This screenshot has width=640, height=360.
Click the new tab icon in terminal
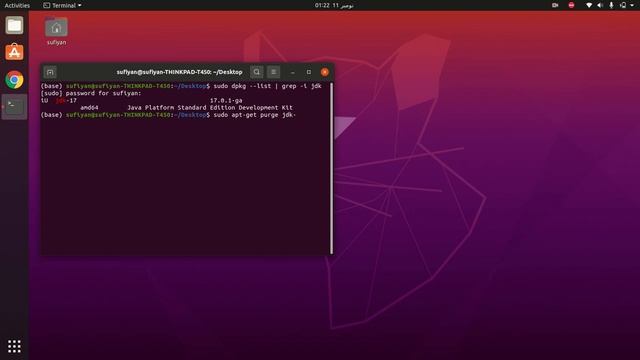(50, 72)
